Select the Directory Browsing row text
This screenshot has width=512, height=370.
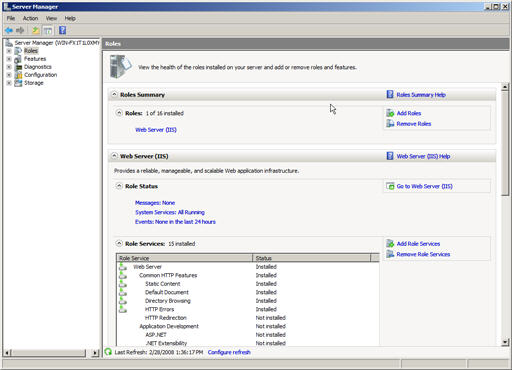(x=168, y=301)
